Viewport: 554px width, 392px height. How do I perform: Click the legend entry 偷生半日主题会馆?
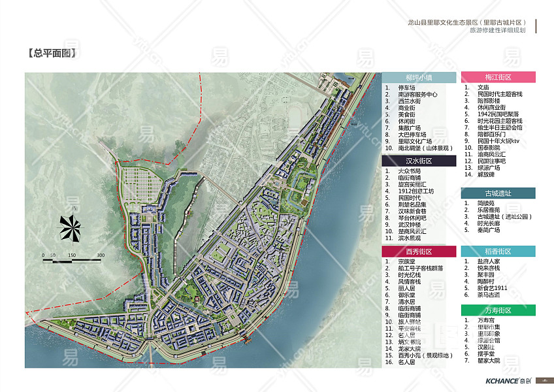500,127
